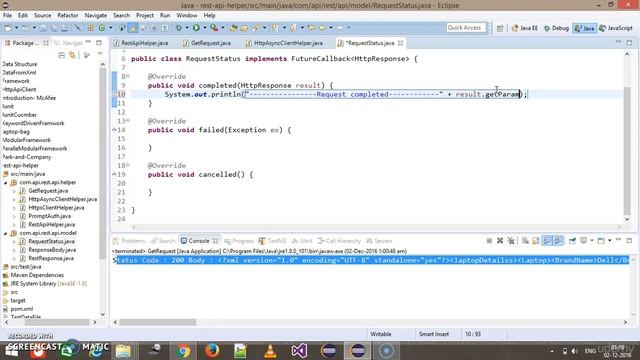This screenshot has height=360, width=640.
Task: Open Chrome from the Windows taskbar
Action: pyautogui.click(x=183, y=351)
